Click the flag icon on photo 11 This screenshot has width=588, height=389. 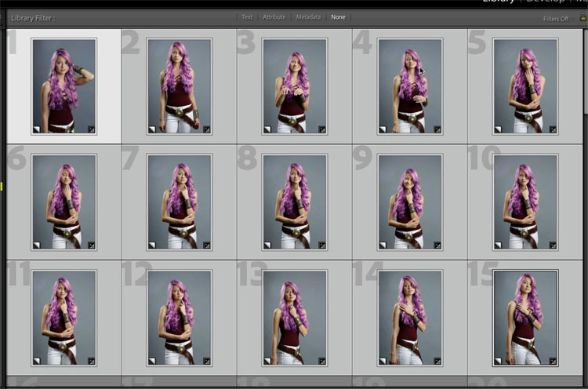point(36,362)
